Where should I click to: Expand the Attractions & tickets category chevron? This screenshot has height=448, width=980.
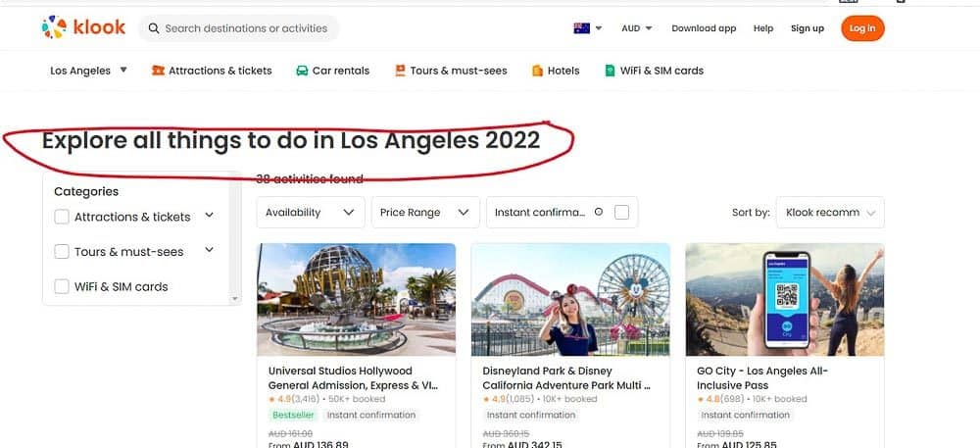point(210,216)
